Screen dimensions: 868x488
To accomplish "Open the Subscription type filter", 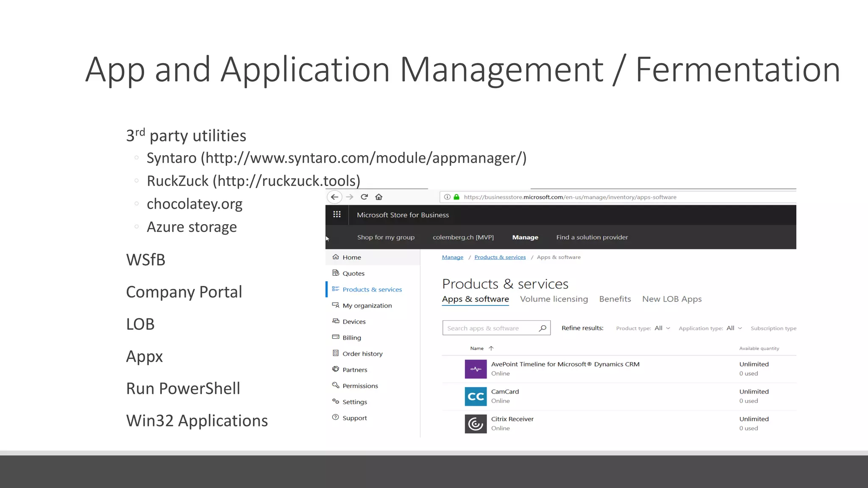I will coord(773,328).
